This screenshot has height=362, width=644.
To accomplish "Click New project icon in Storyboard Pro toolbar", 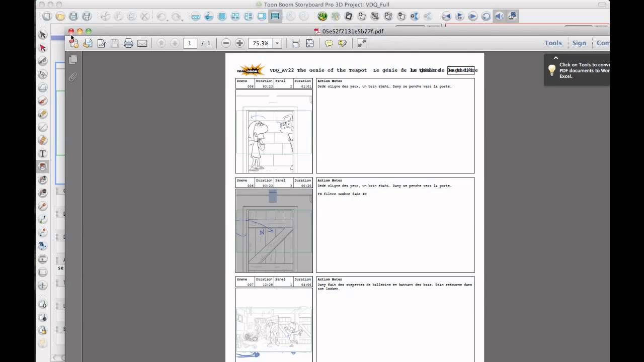I will click(x=47, y=17).
